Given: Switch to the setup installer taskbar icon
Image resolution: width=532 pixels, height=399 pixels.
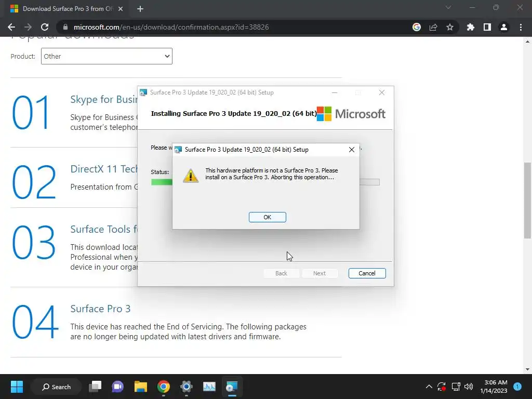Looking at the screenshot, I should tap(232, 387).
